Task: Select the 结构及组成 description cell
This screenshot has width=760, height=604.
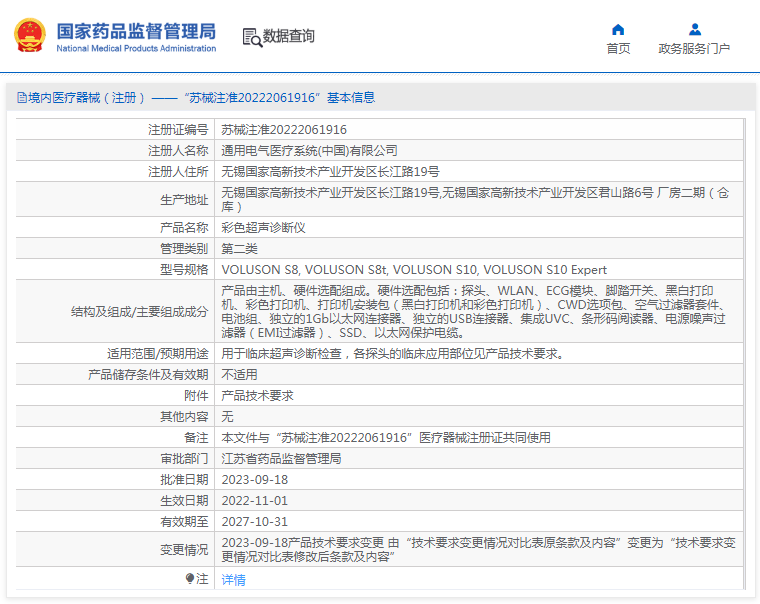Action: coord(479,311)
